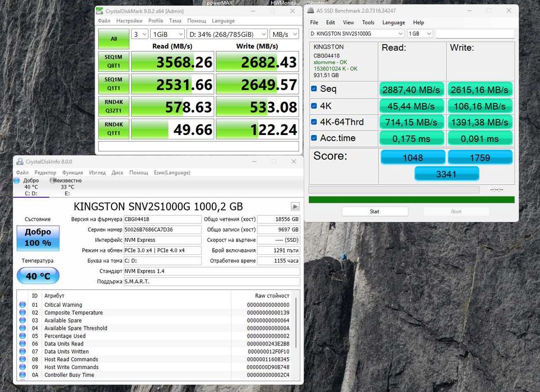Open the Настройки menu in CrystalDiskMark
Screen dimensions: 540x392
point(129,21)
